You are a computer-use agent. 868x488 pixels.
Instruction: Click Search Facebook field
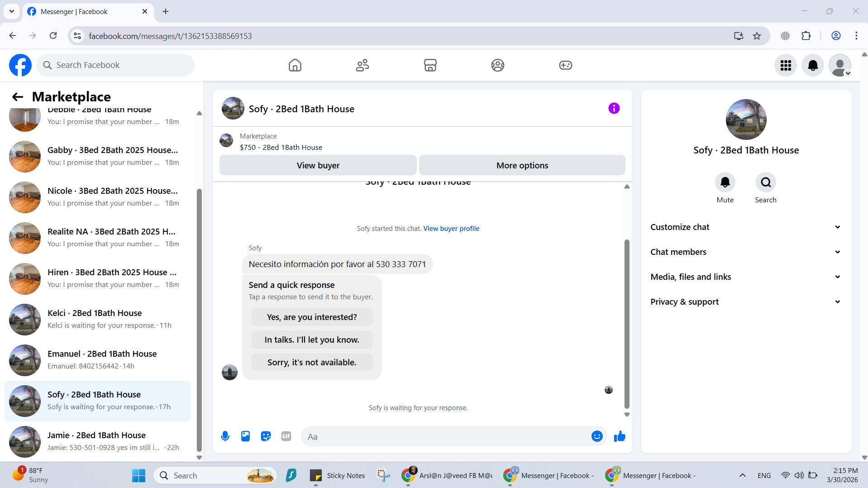click(x=115, y=65)
